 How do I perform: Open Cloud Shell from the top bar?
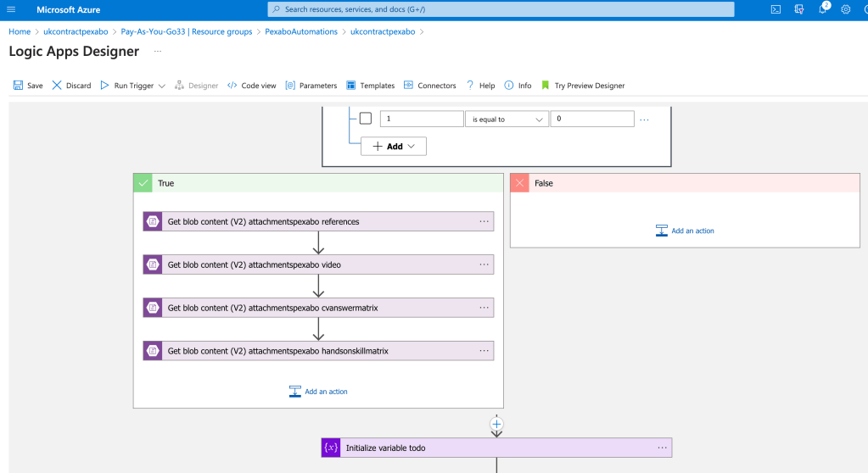coord(776,9)
